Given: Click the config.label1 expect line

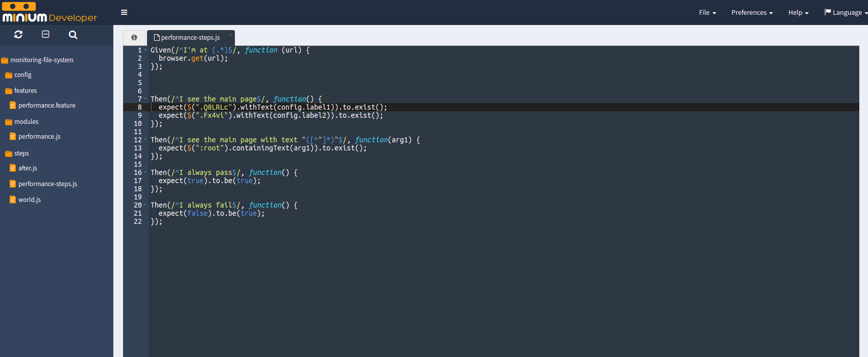Looking at the screenshot, I should coord(273,107).
